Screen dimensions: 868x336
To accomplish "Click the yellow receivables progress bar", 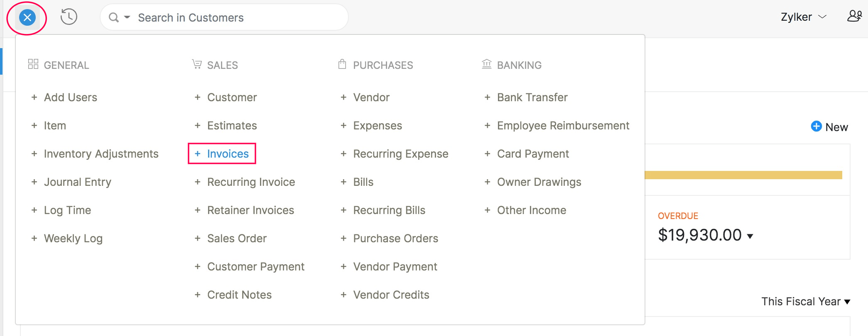I will click(743, 175).
